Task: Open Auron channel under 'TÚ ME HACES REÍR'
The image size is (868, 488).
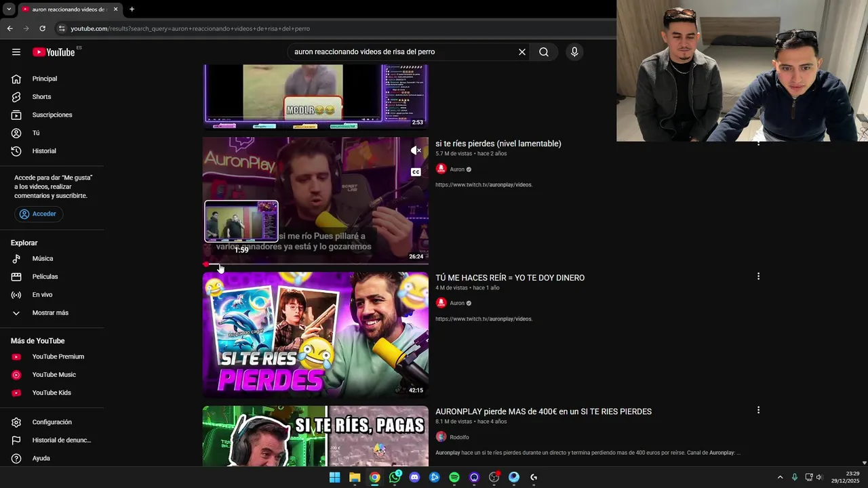Action: tap(457, 304)
